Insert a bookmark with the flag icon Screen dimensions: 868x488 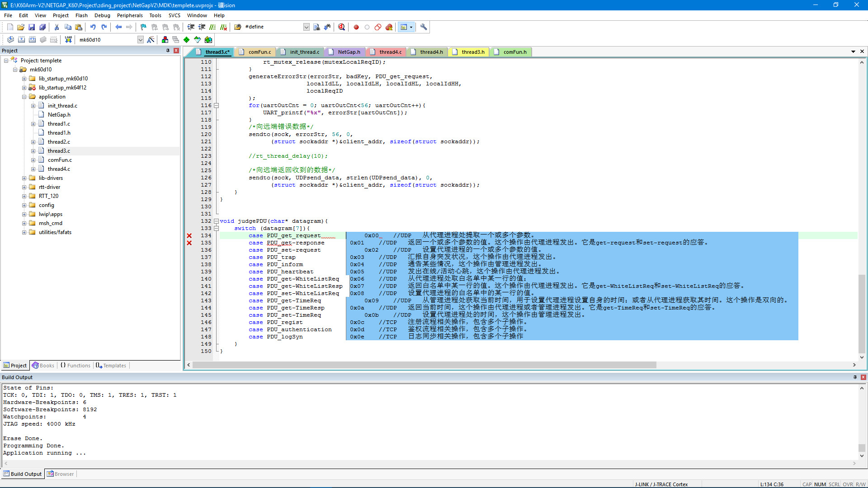pos(143,27)
